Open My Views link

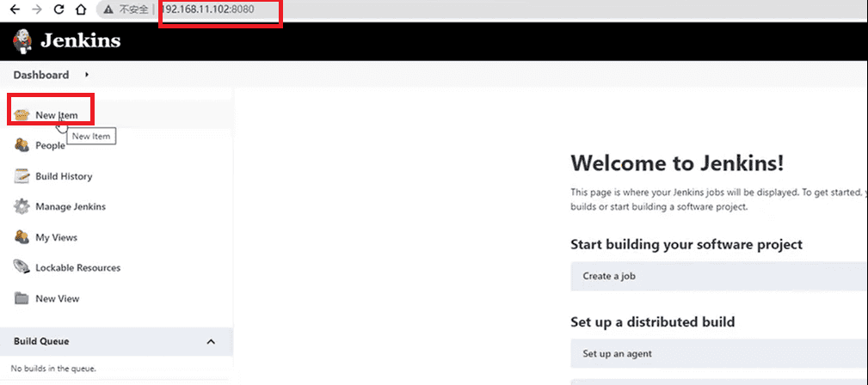tap(57, 237)
